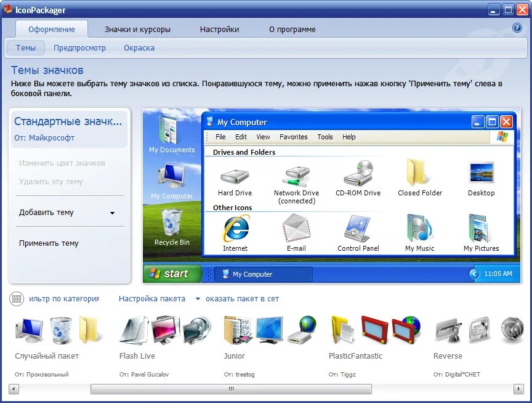Screen dimensions: 532x403
Task: Click the Стандартные значки theme title
Action: pyautogui.click(x=68, y=121)
